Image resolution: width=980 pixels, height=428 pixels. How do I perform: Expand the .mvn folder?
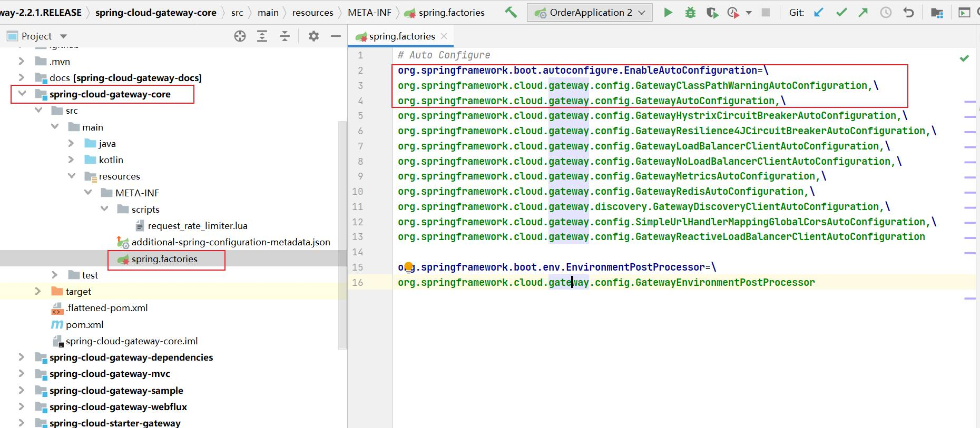[21, 61]
